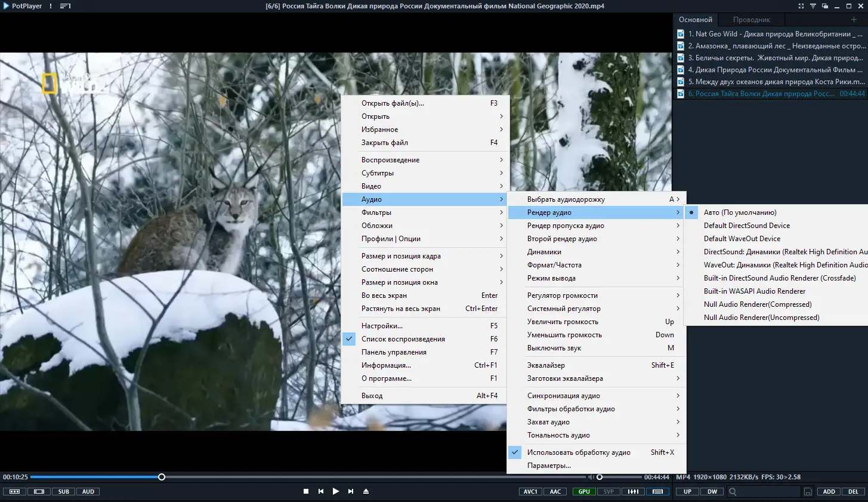Choose Default DirectSound Device renderer
The height and width of the screenshot is (502, 868).
[x=776, y=226]
